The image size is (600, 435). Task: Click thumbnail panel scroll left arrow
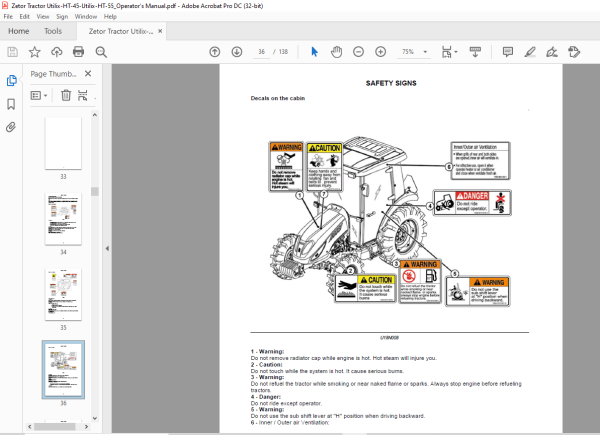[x=29, y=426]
